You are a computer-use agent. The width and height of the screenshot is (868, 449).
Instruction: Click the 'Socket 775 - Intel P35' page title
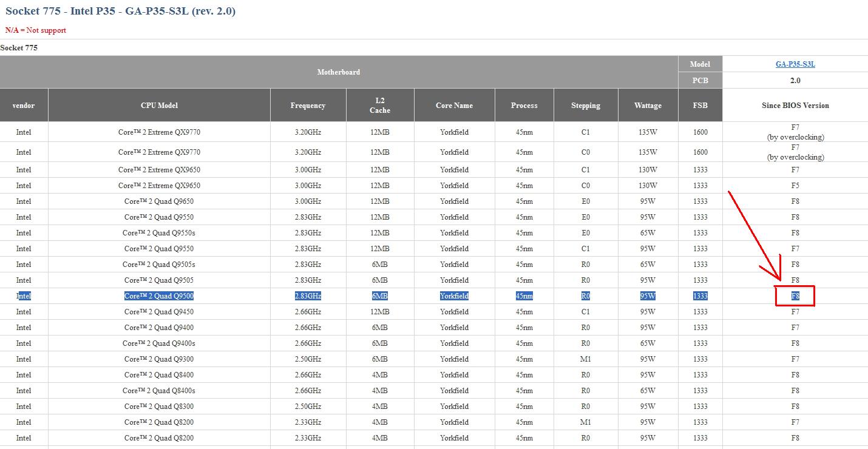pos(120,11)
